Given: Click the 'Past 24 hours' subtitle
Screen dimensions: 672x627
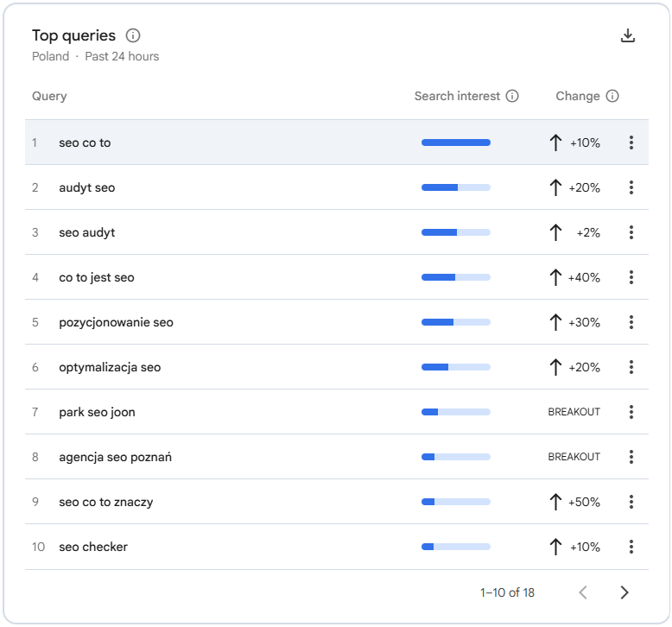Looking at the screenshot, I should (122, 57).
